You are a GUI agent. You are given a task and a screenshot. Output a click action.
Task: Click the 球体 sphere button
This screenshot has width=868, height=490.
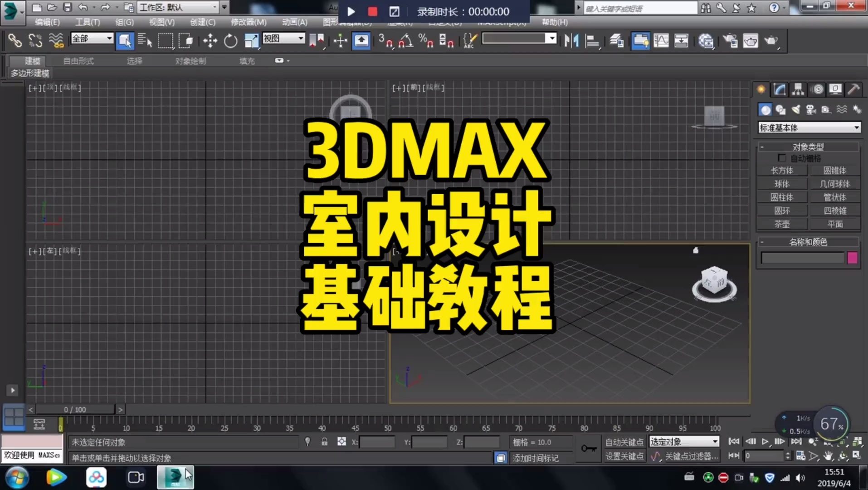(782, 184)
